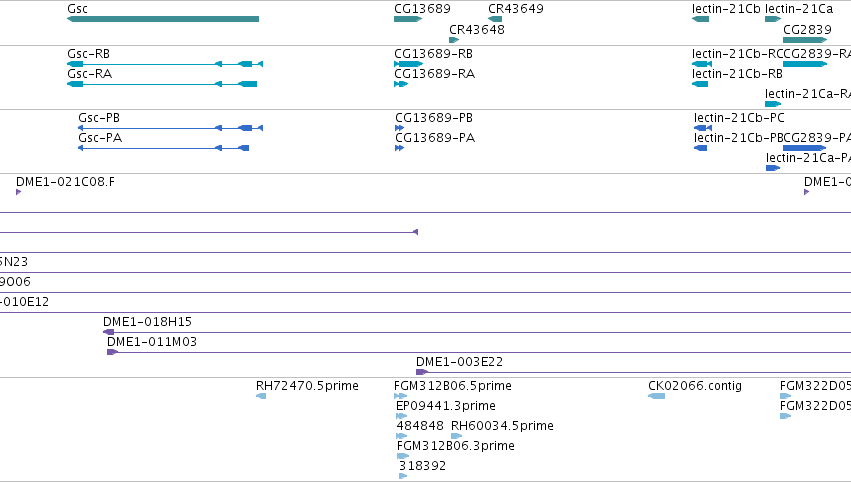
Task: Click the lectin-21Cb gene label
Action: coord(726,9)
